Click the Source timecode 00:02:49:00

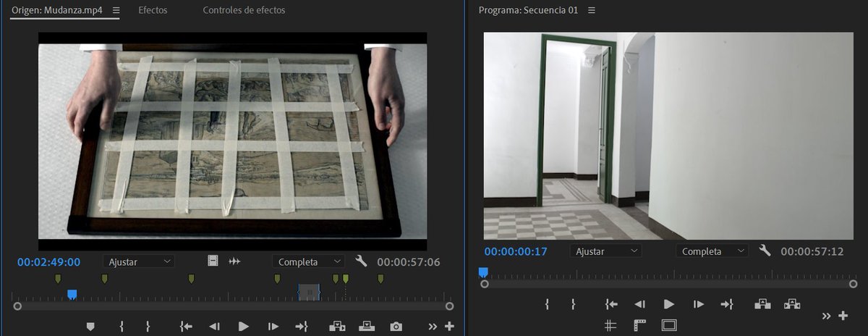pyautogui.click(x=49, y=262)
